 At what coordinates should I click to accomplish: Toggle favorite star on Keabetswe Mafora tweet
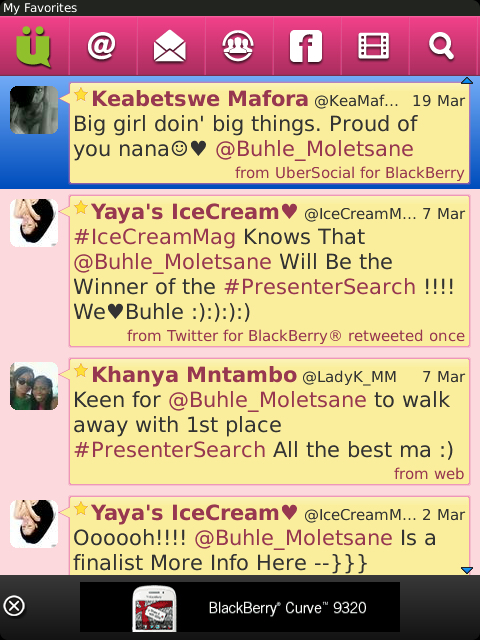[81, 95]
